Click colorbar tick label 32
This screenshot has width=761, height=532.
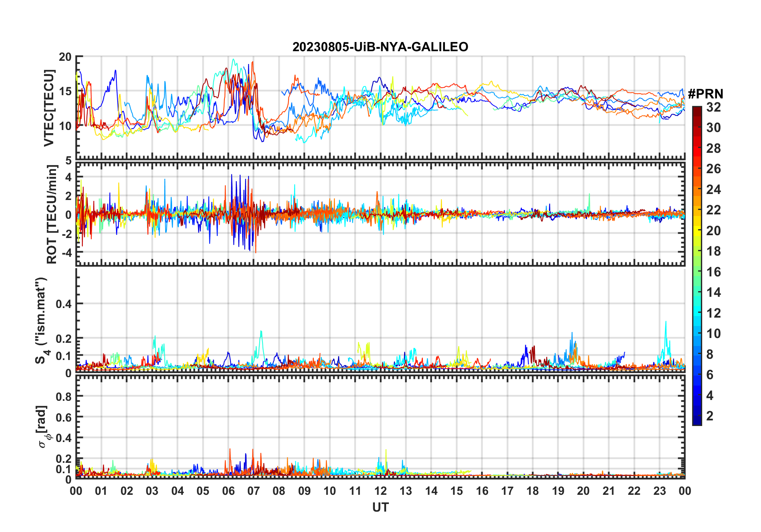713,107
